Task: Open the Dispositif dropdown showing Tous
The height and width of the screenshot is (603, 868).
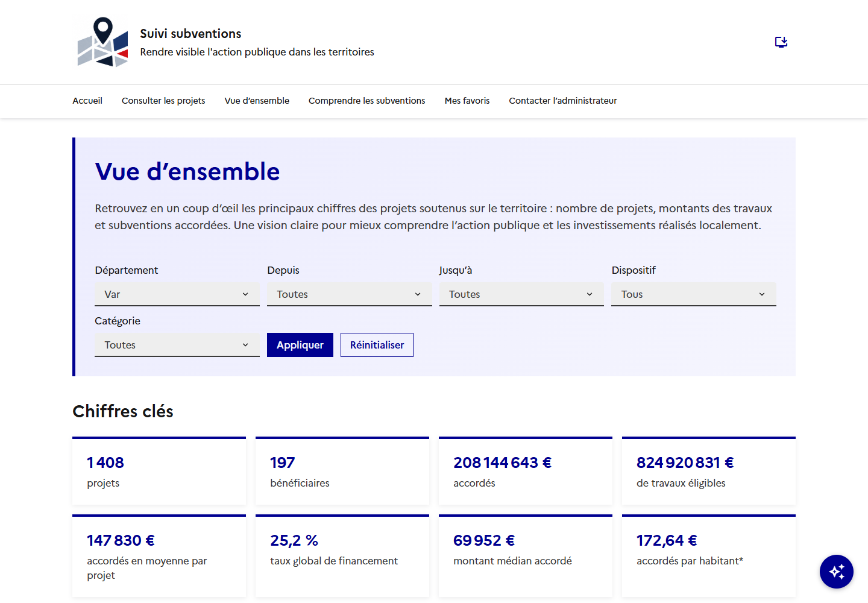Action: point(694,294)
